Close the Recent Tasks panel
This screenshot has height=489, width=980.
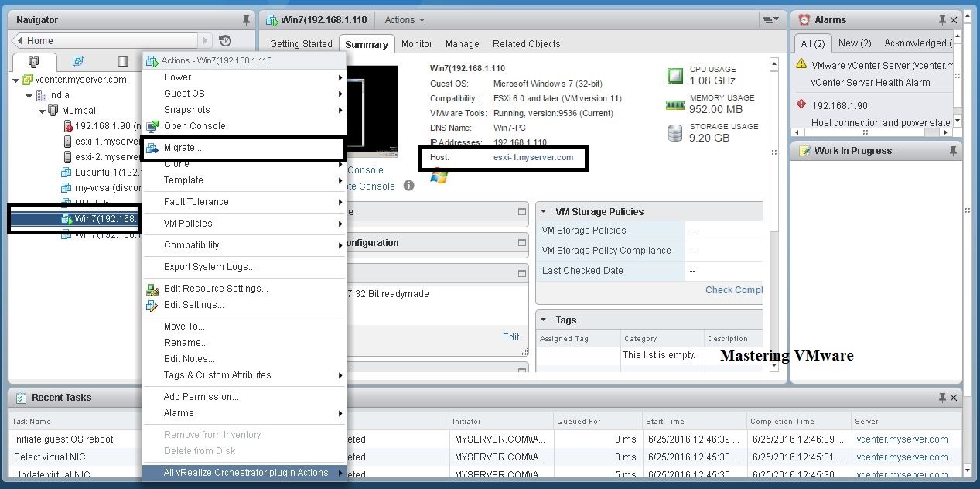[955, 398]
